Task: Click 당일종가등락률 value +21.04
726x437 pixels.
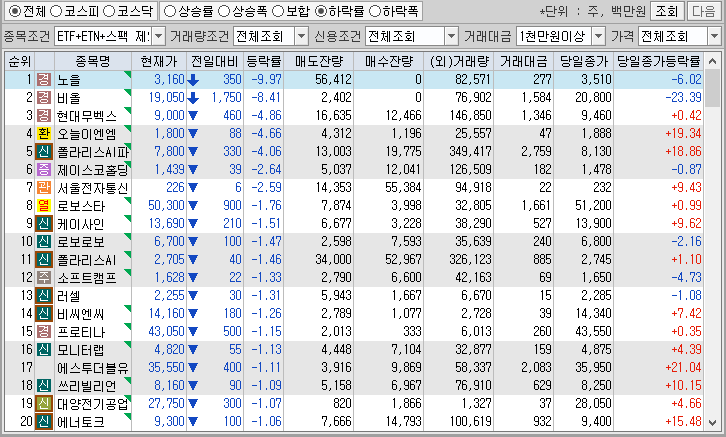Action: 683,368
